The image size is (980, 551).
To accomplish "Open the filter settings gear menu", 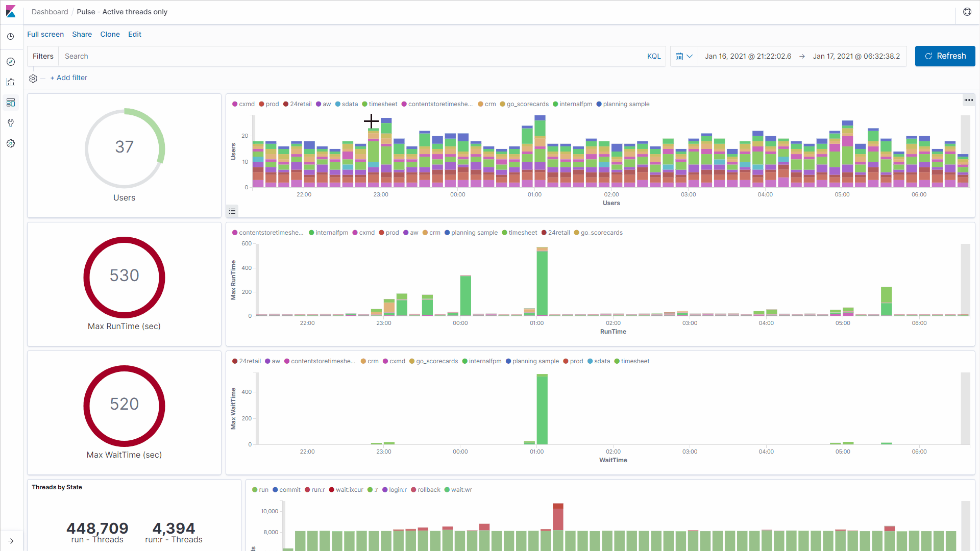I will (x=33, y=78).
